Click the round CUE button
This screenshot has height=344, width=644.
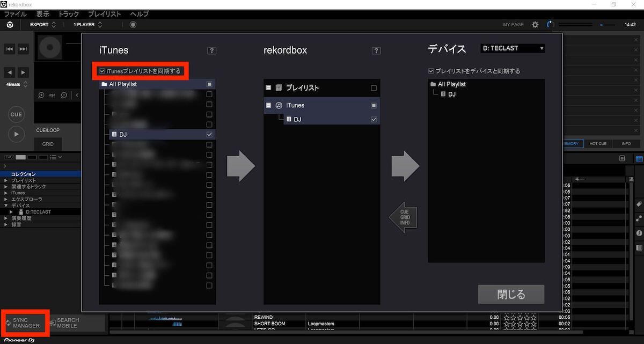tap(16, 114)
